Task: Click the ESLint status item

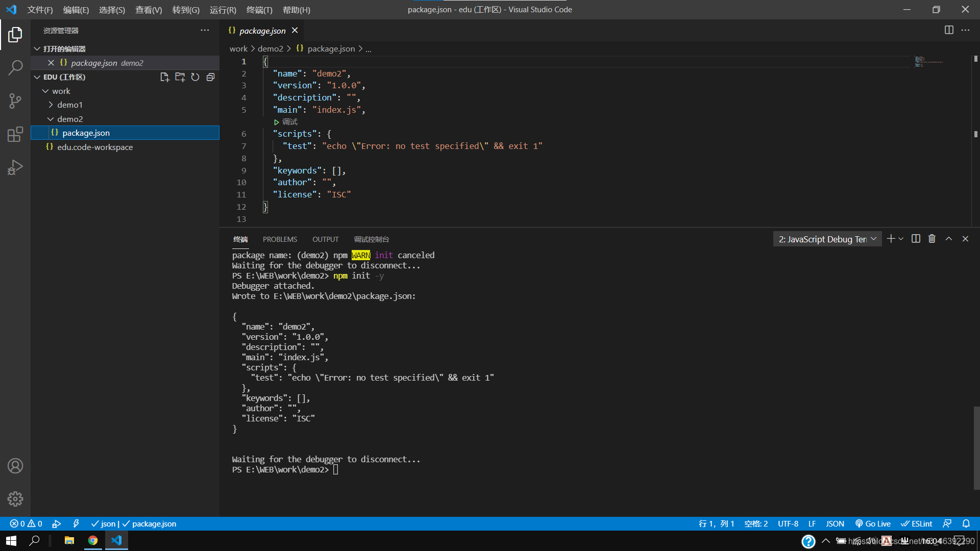Action: pos(917,523)
